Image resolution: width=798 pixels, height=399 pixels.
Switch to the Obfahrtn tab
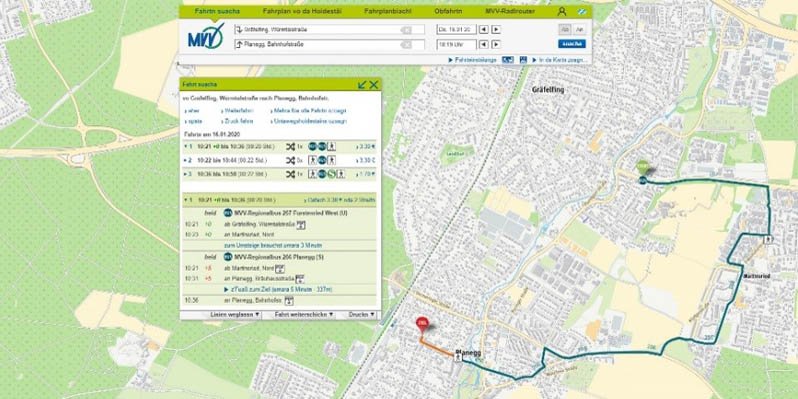point(448,11)
